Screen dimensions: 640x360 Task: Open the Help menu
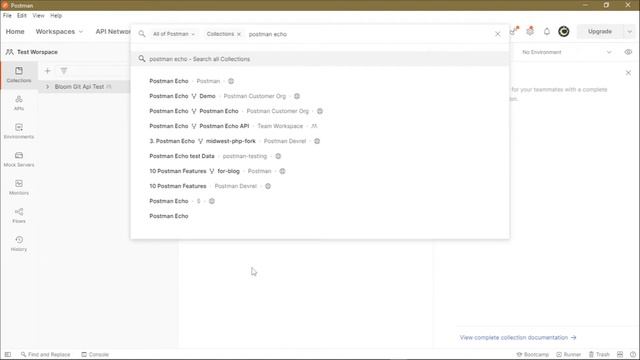(56, 16)
